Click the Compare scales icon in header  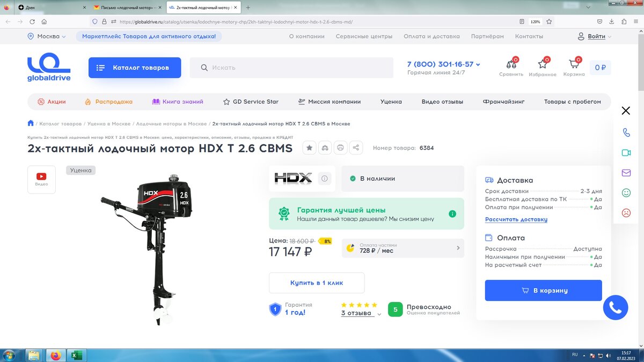point(511,64)
